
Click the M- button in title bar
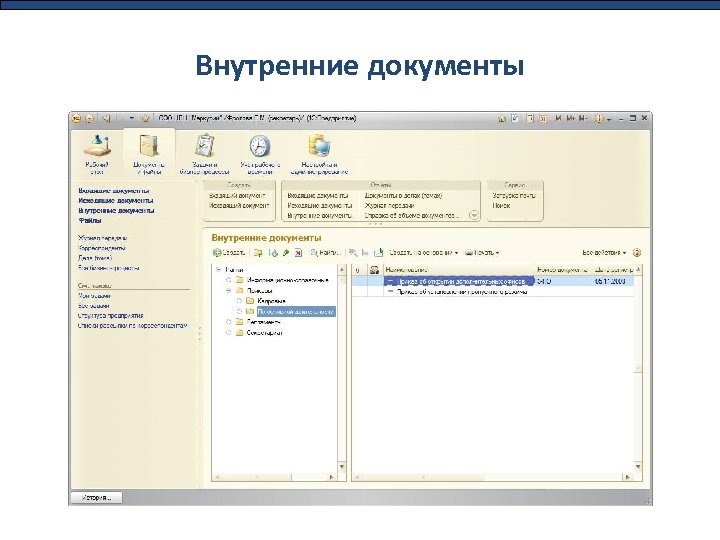[x=583, y=118]
